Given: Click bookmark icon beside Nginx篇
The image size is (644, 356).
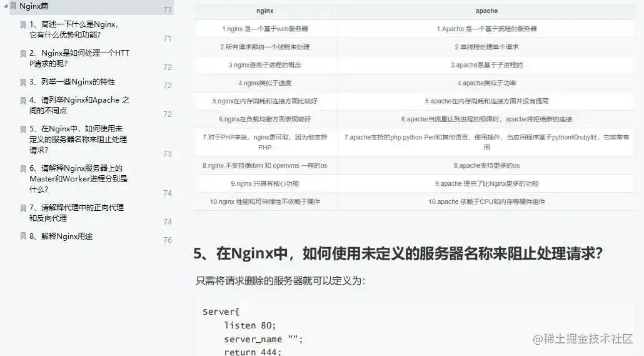Looking at the screenshot, I should click(13, 6).
